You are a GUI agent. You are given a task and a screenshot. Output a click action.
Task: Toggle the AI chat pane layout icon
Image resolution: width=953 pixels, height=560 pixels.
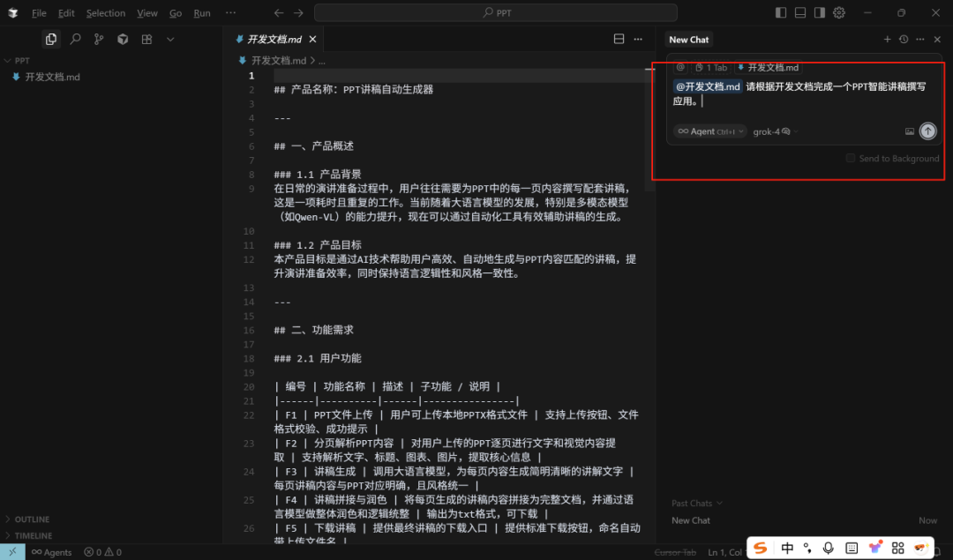click(820, 12)
